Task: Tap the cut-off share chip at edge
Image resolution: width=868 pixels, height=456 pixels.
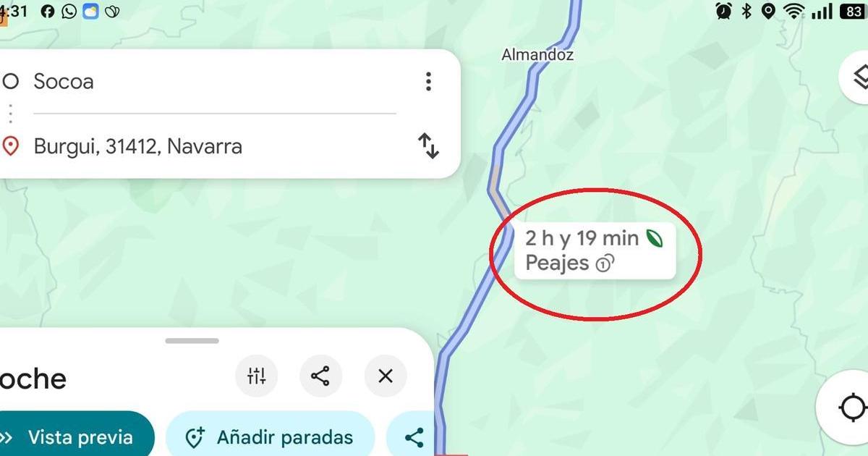Action: point(411,437)
